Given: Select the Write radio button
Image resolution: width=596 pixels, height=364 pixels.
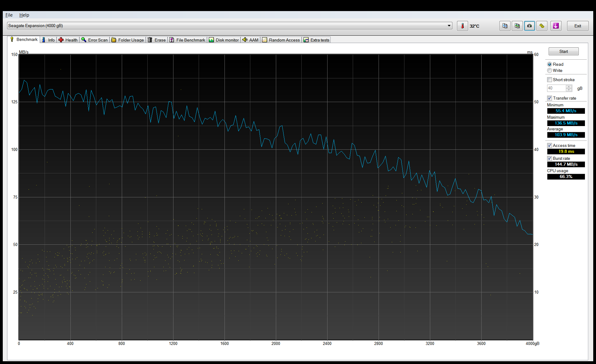Looking at the screenshot, I should coord(550,70).
